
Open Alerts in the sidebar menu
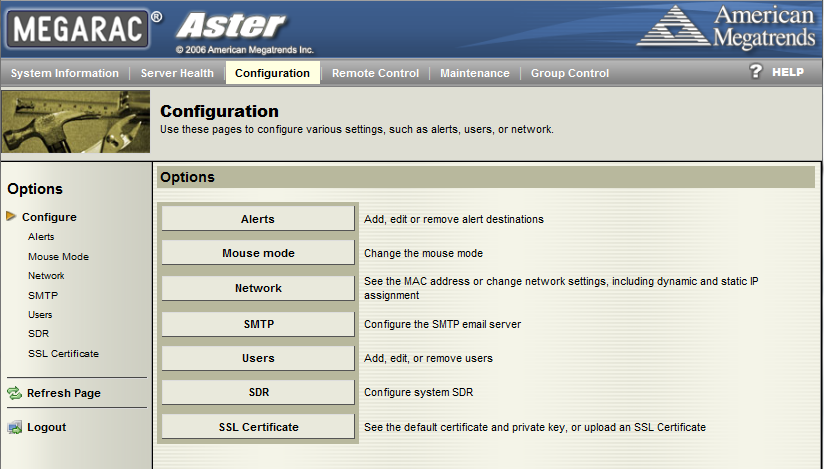click(41, 237)
